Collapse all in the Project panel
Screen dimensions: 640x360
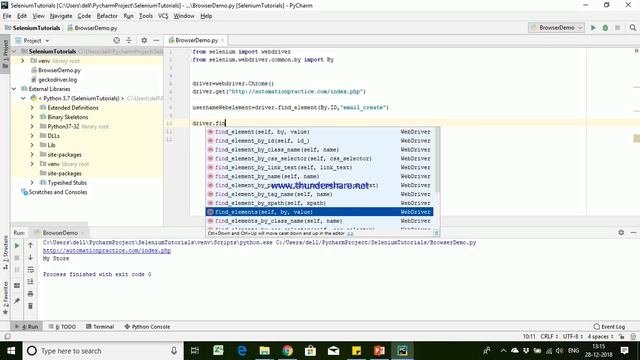[129, 40]
